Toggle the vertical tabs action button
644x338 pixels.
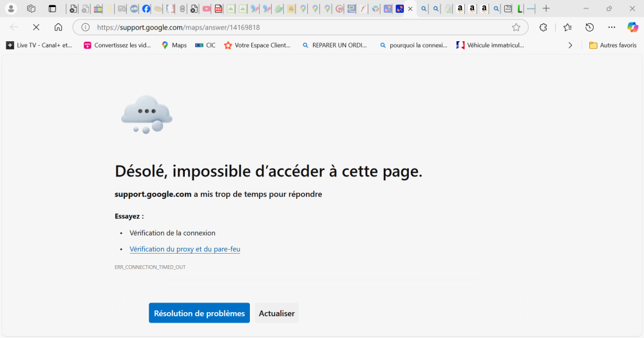(52, 9)
